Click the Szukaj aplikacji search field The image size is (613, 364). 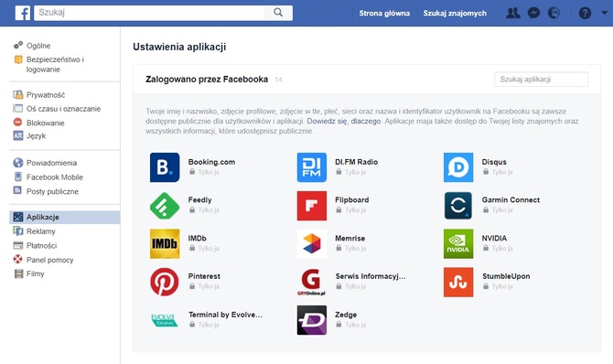541,79
